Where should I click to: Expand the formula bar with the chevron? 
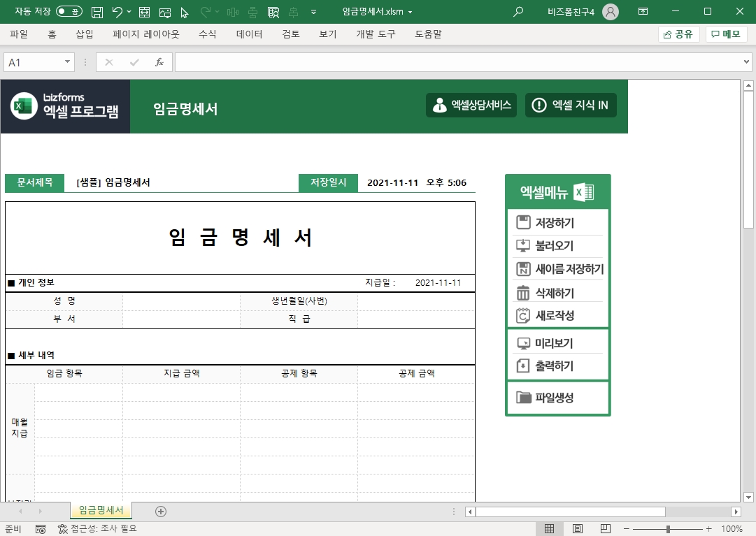coord(746,62)
